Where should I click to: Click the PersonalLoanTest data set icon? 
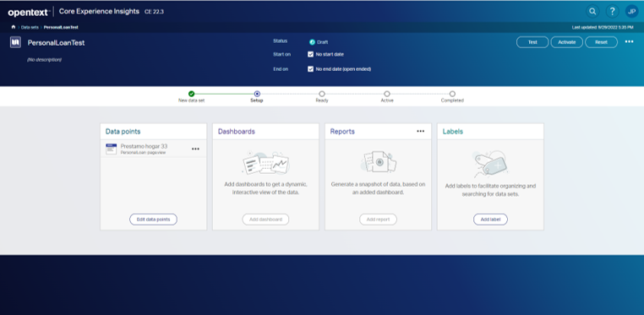15,42
